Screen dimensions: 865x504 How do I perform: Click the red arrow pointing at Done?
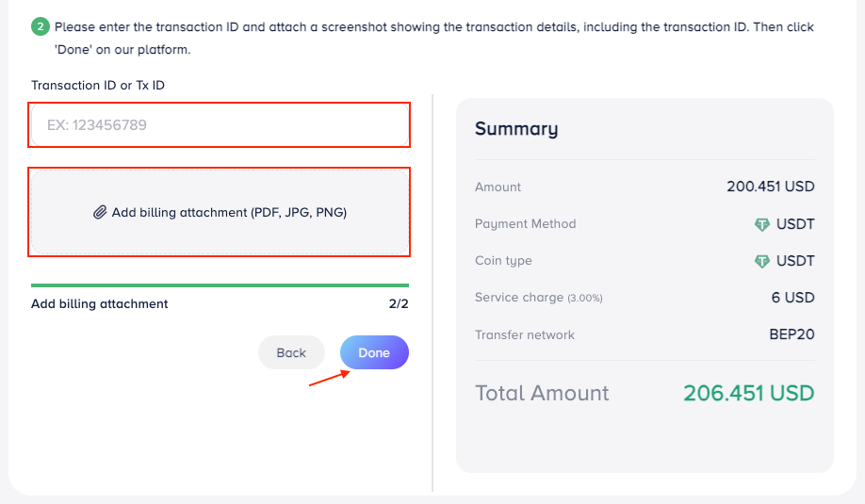(x=328, y=378)
